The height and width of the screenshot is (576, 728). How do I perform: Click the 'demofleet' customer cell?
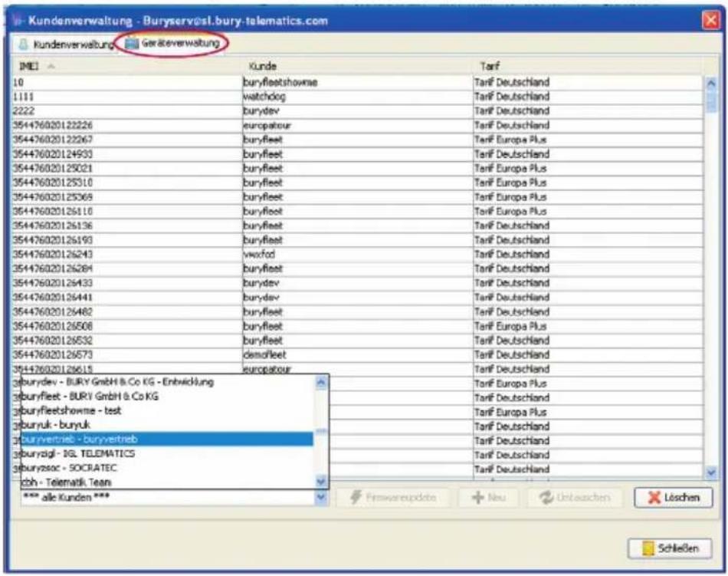point(358,355)
